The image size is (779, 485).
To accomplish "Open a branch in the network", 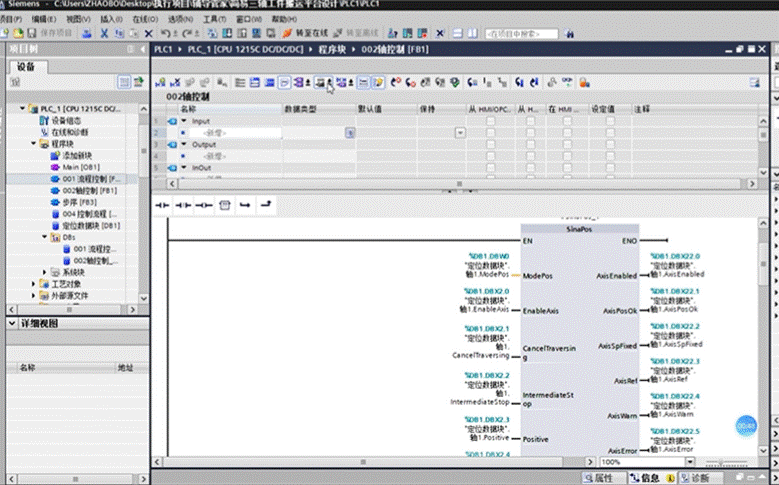I will 245,205.
